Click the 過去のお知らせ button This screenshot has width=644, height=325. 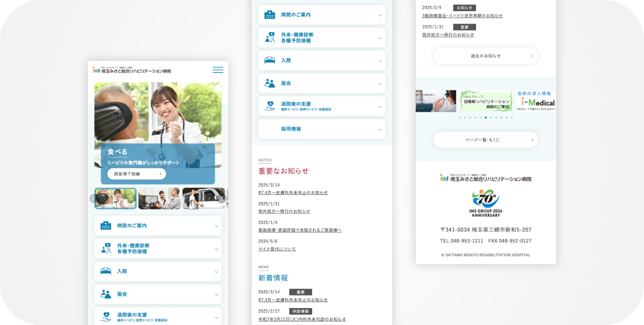(x=485, y=56)
